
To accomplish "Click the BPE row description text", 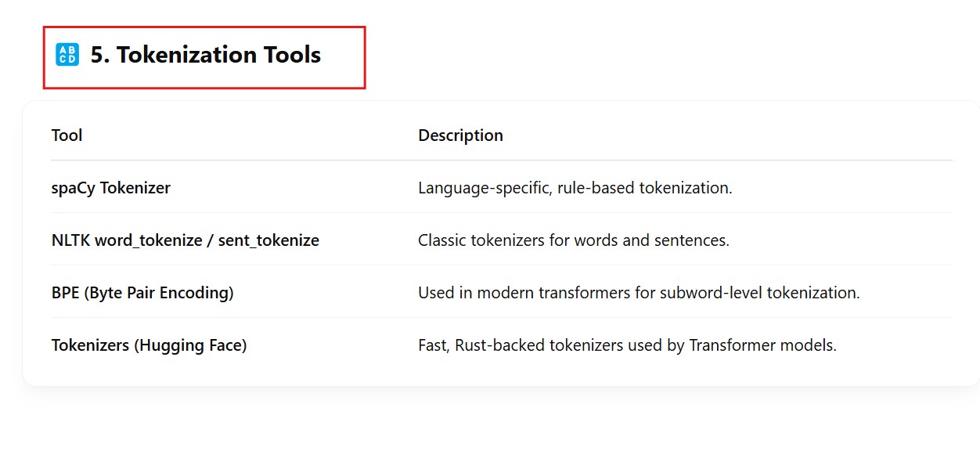I will 639,293.
